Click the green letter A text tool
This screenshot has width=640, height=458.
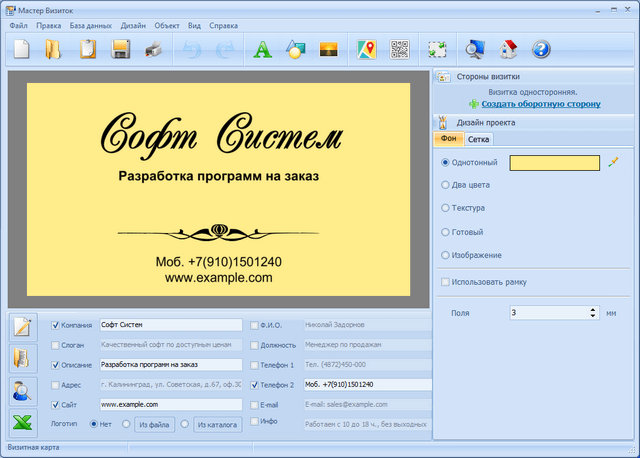pos(263,48)
